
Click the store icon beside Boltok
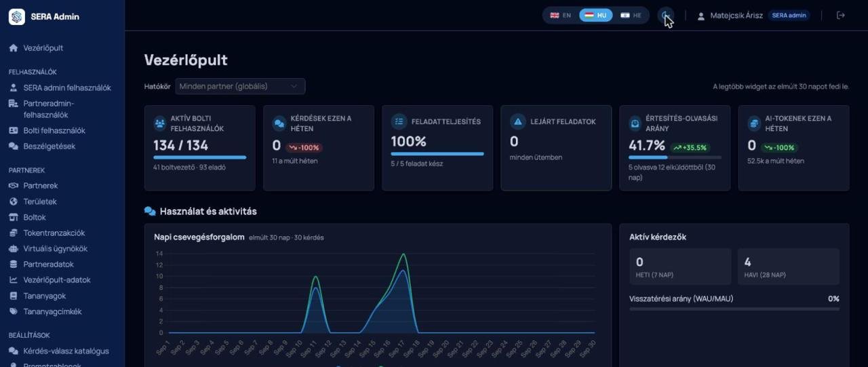pyautogui.click(x=13, y=217)
